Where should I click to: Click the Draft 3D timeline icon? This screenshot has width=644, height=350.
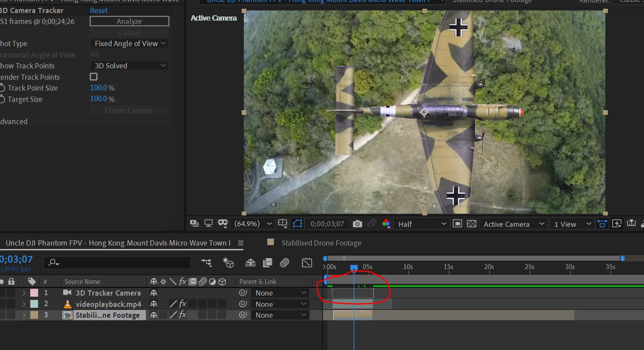coord(228,262)
